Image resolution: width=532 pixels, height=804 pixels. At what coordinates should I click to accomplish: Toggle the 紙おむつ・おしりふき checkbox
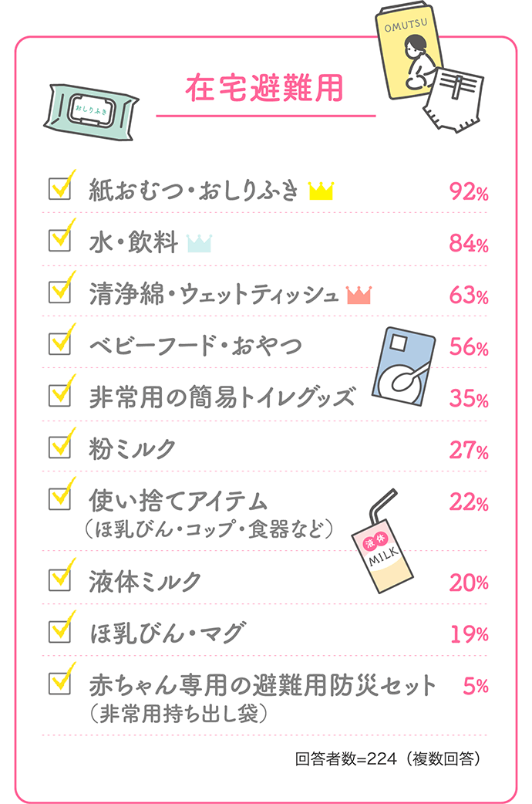click(x=59, y=190)
